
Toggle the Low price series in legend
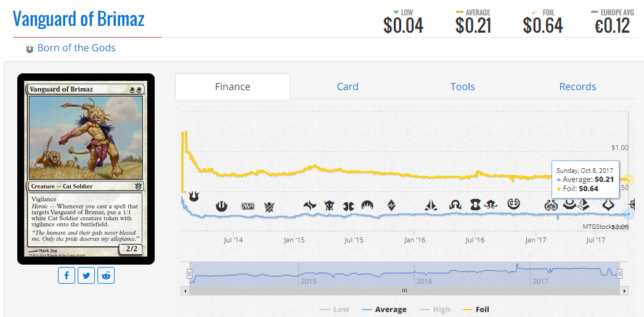pyautogui.click(x=335, y=310)
